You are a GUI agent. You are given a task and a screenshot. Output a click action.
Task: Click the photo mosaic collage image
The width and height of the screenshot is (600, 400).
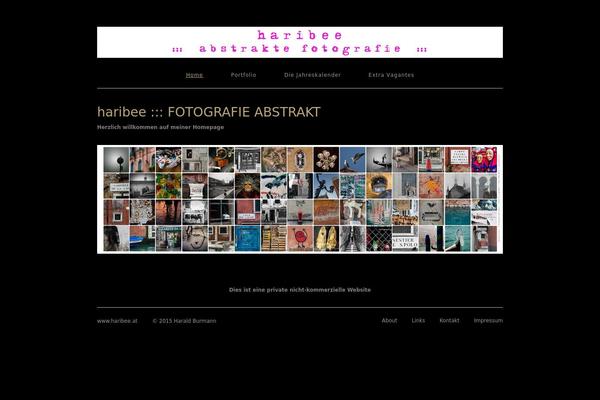300,199
